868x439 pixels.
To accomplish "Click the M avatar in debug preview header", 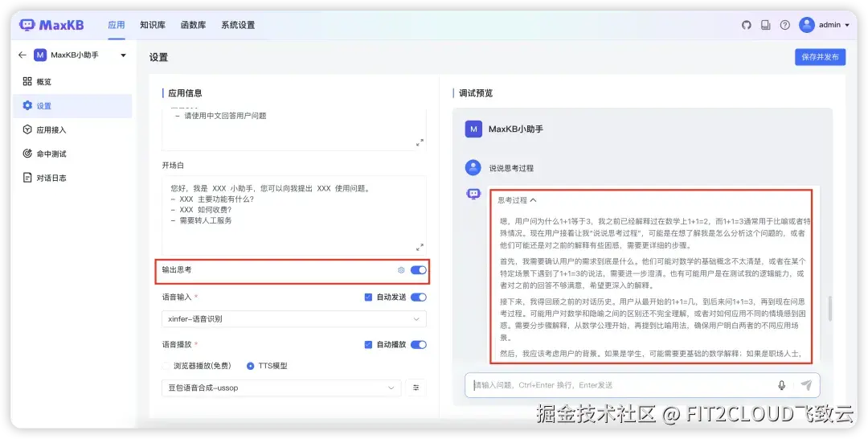I will click(x=473, y=129).
